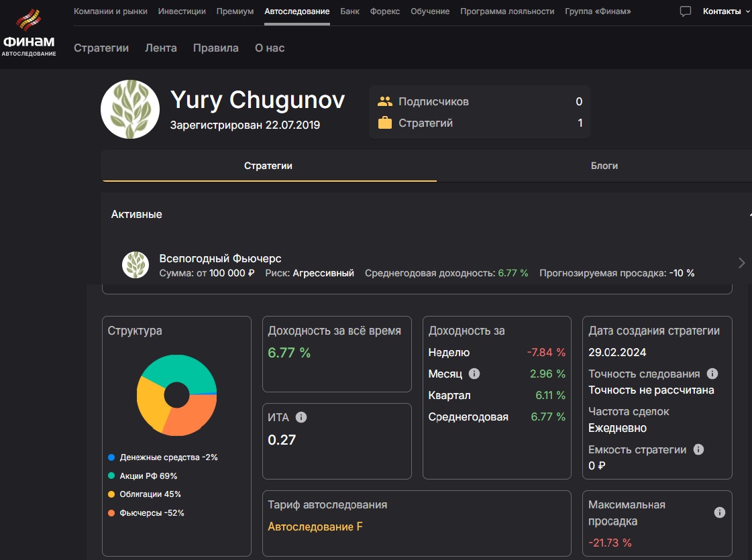
Task: Click the Стратегий briefcase icon
Action: pos(384,123)
